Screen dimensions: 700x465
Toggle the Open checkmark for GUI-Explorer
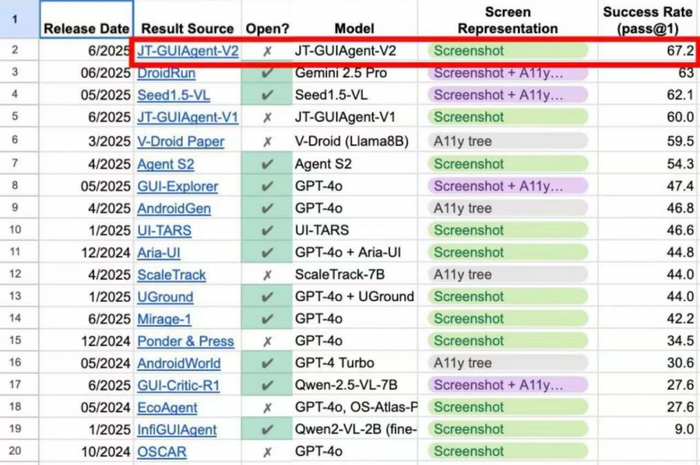[x=266, y=186]
